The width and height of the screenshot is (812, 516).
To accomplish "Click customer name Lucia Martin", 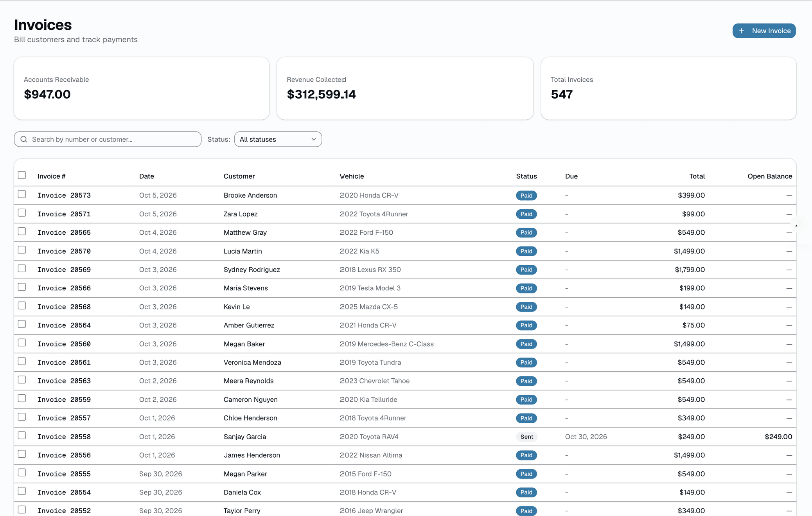I will (243, 251).
